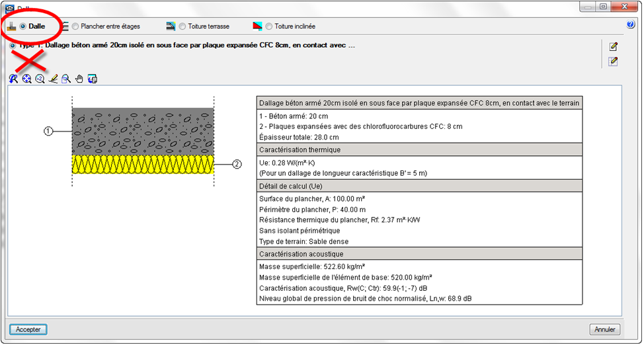This screenshot has height=345, width=644.
Task: Select the Type 1 Dallage béton armé radio
Action: click(x=13, y=46)
